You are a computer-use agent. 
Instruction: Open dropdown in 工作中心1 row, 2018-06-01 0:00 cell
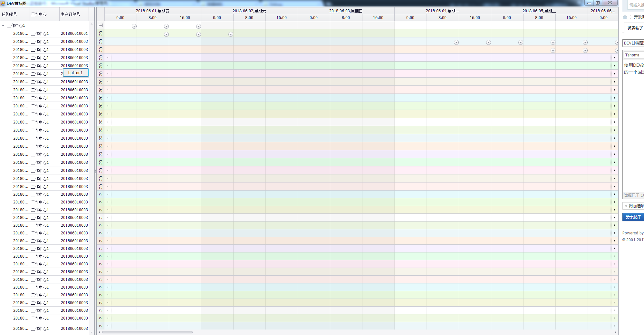[134, 26]
